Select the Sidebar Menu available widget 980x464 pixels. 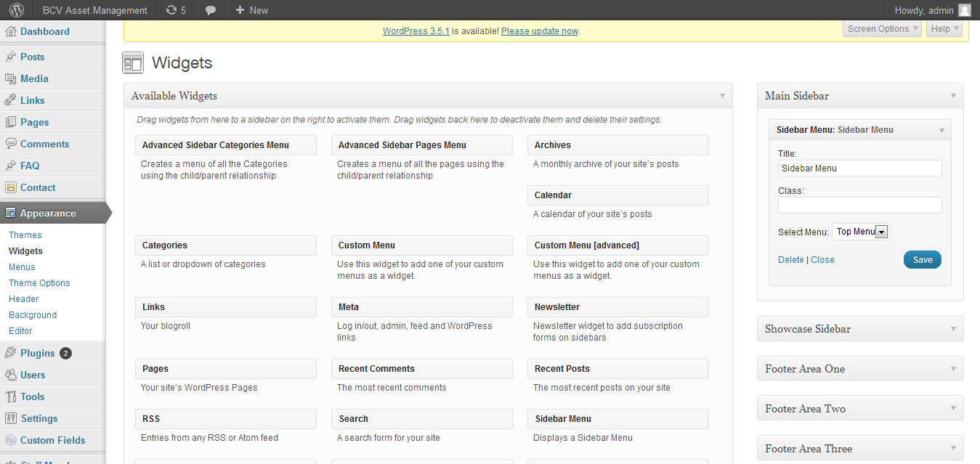pyautogui.click(x=618, y=419)
